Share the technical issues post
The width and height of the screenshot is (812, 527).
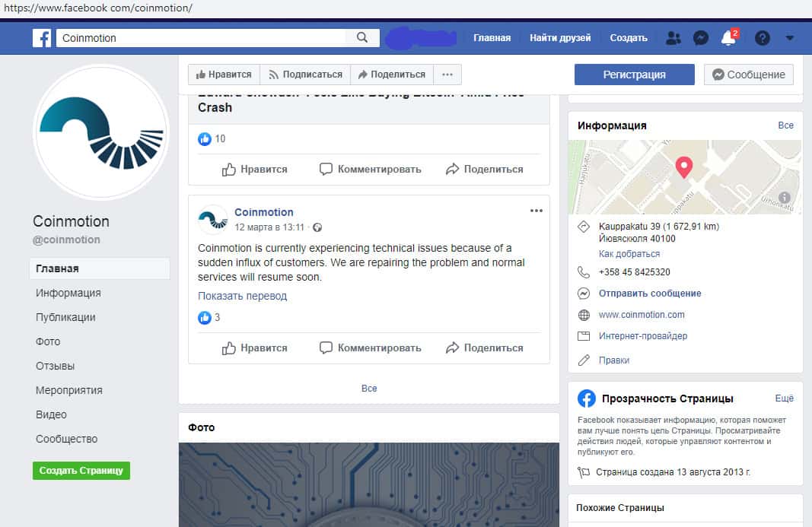(484, 348)
